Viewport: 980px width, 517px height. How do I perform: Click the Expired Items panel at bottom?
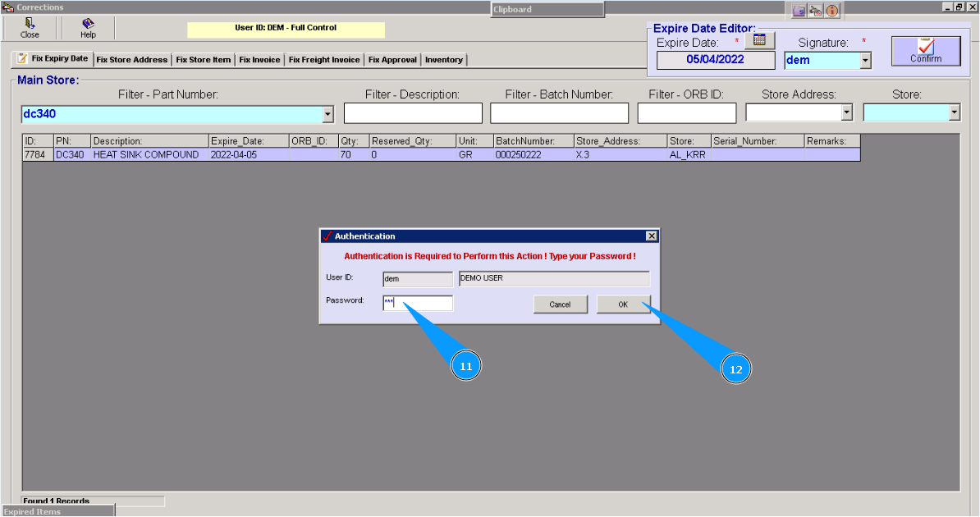[57, 510]
